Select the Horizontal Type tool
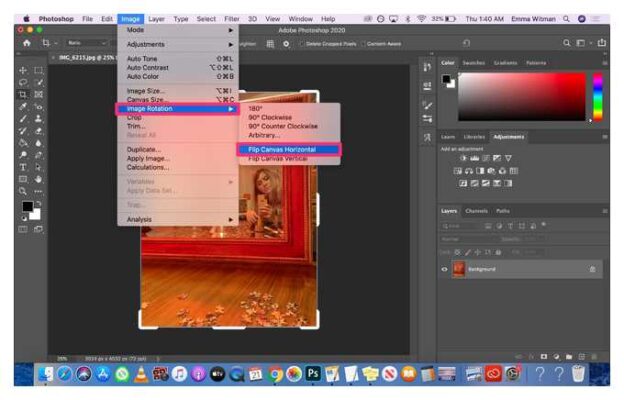 coord(23,167)
